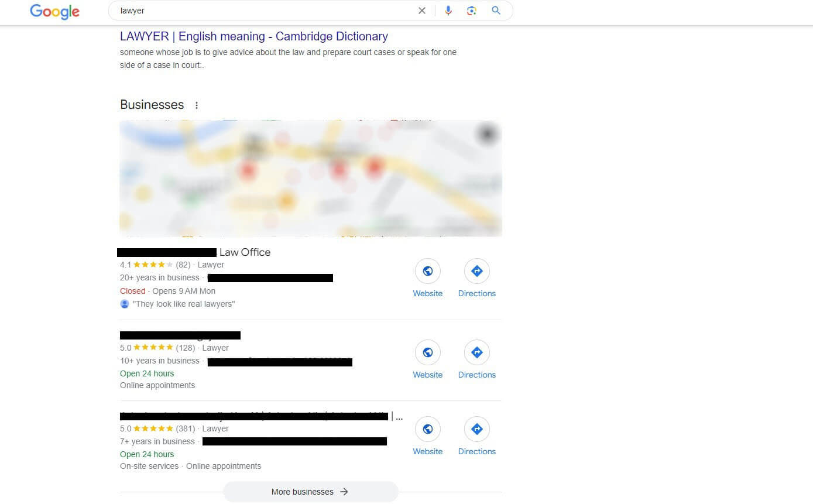
Task: Click the Google logo to return home
Action: pyautogui.click(x=54, y=11)
